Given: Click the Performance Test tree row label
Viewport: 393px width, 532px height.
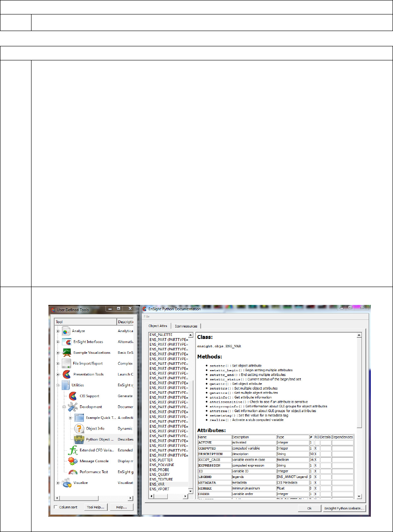Looking at the screenshot, I should (93, 472).
